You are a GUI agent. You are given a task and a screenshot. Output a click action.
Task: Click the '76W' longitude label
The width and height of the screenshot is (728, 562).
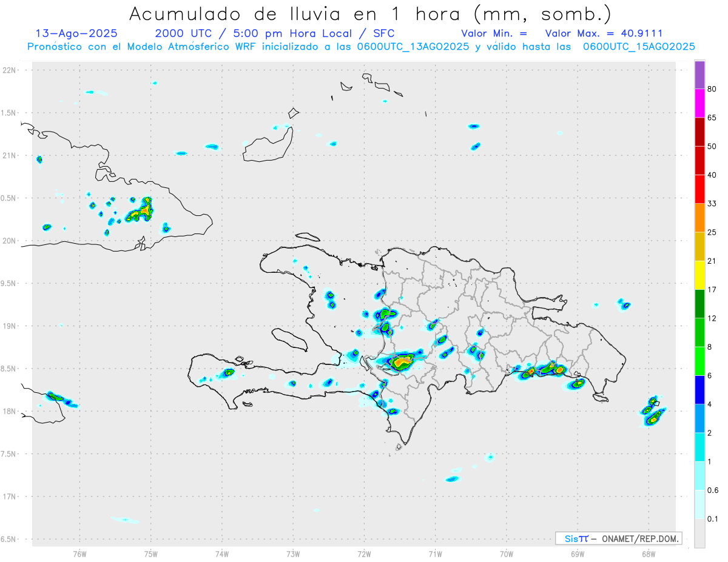click(x=79, y=554)
